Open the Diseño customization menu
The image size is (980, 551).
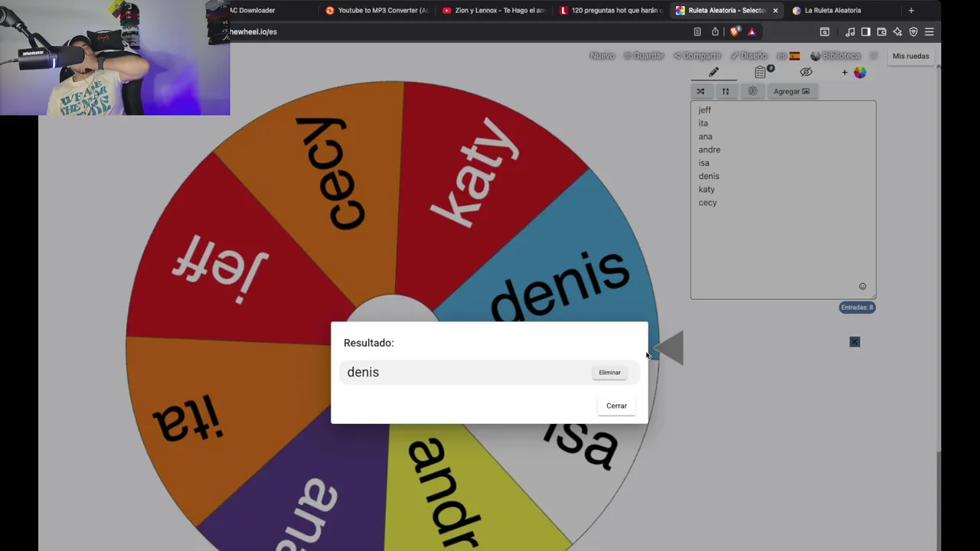749,56
